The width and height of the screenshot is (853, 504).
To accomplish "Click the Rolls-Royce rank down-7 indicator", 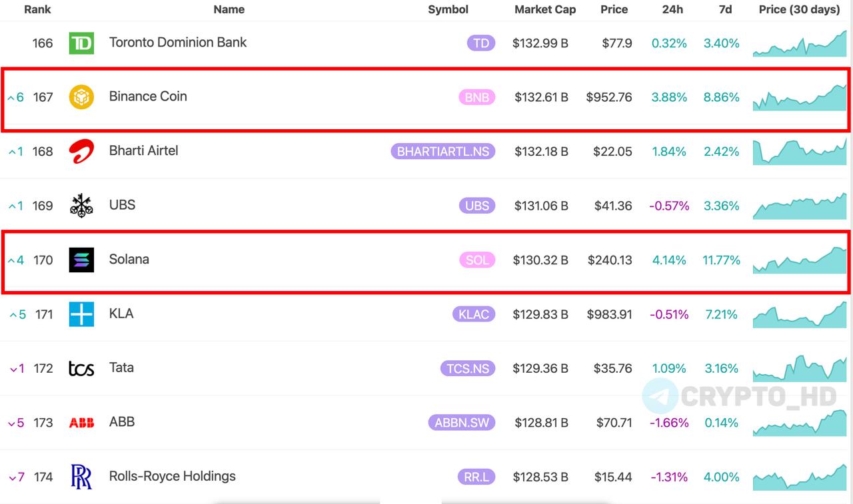I will tap(17, 477).
